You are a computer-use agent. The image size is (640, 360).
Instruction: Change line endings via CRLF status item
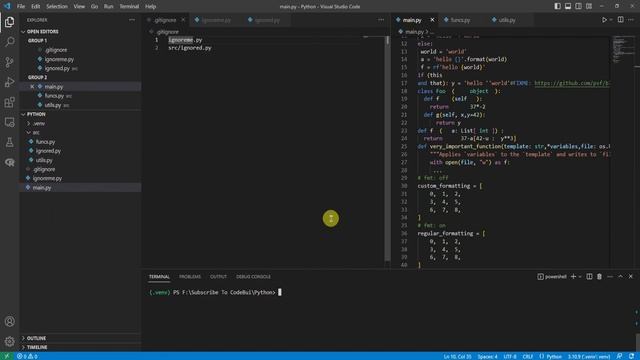point(527,356)
